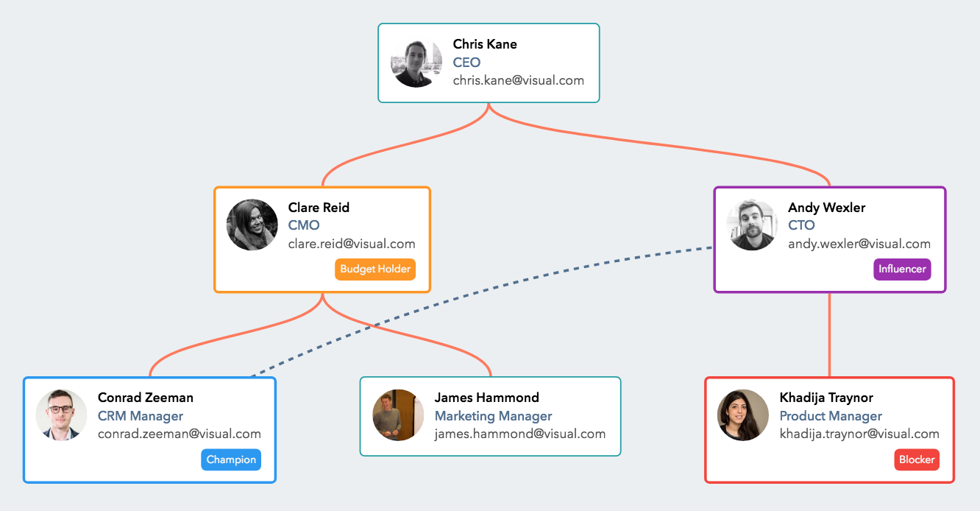Click Clare Reid's profile photo
The width and height of the screenshot is (980, 511).
point(252,225)
